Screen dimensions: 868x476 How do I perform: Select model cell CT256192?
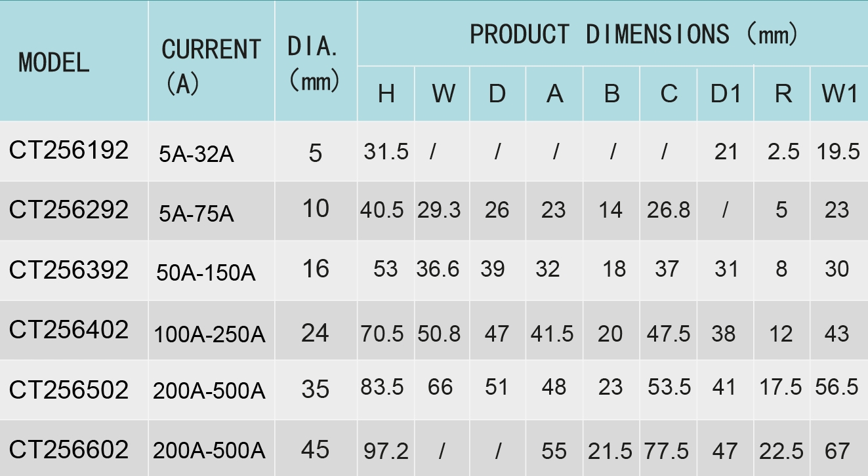[69, 151]
